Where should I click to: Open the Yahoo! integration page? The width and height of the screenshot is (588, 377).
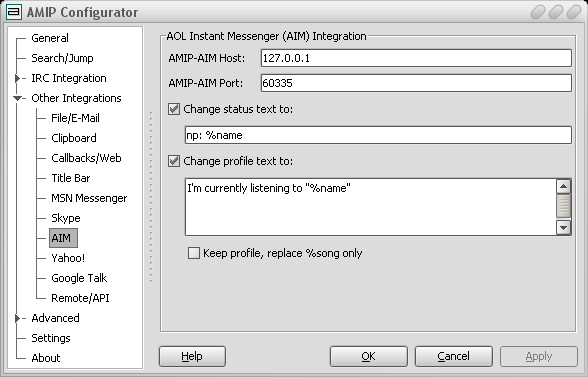(68, 258)
